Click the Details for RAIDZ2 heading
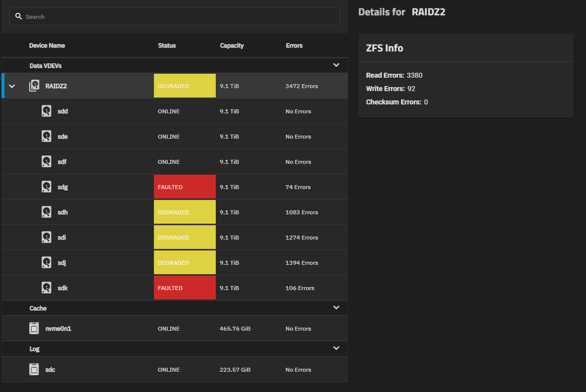 tap(402, 12)
